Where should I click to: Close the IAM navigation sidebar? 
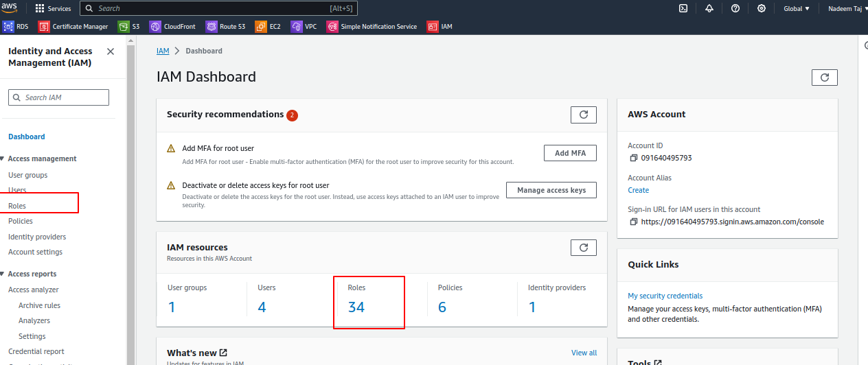point(111,51)
